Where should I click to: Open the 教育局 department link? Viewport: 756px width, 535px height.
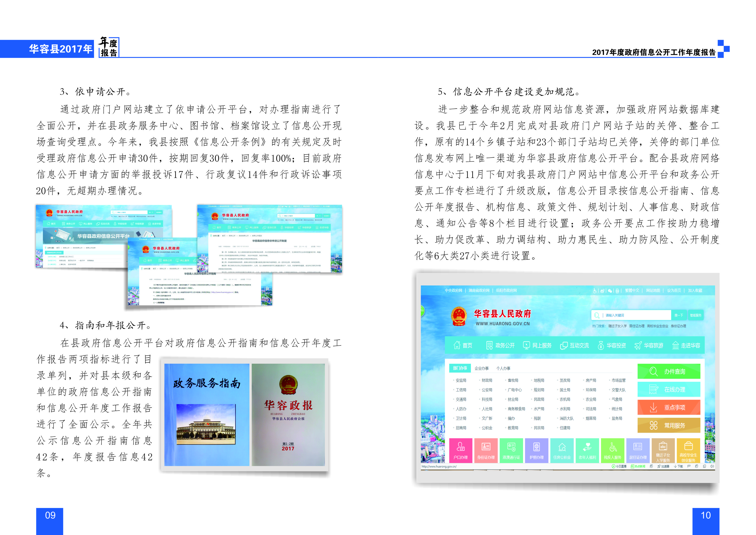[x=513, y=428]
